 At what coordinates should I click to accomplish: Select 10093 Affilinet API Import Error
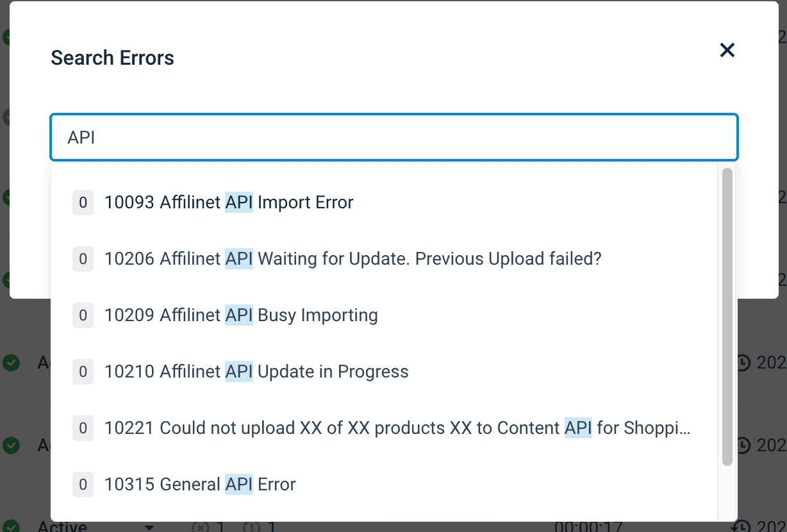coord(229,203)
